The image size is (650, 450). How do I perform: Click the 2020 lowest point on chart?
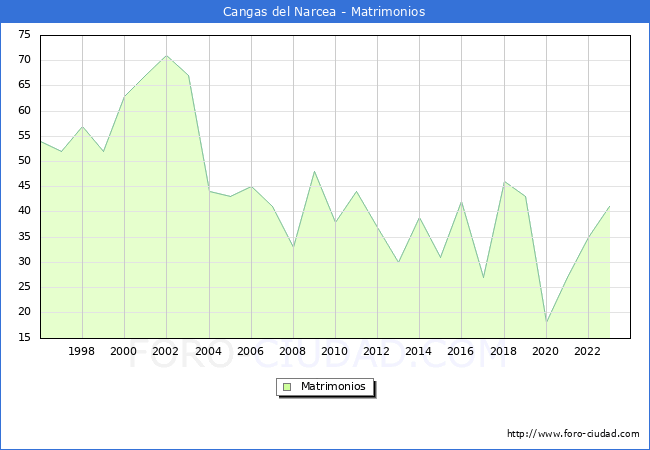point(546,322)
